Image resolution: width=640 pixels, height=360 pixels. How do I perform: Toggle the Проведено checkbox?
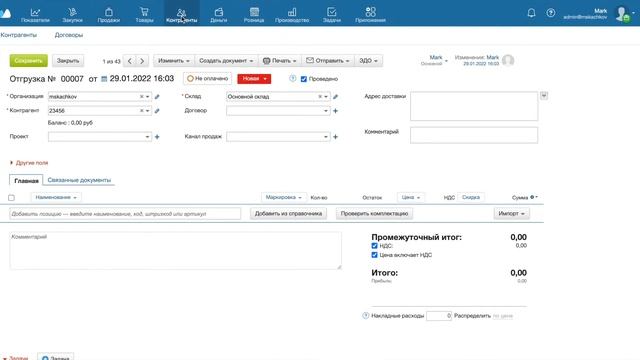[x=304, y=79]
